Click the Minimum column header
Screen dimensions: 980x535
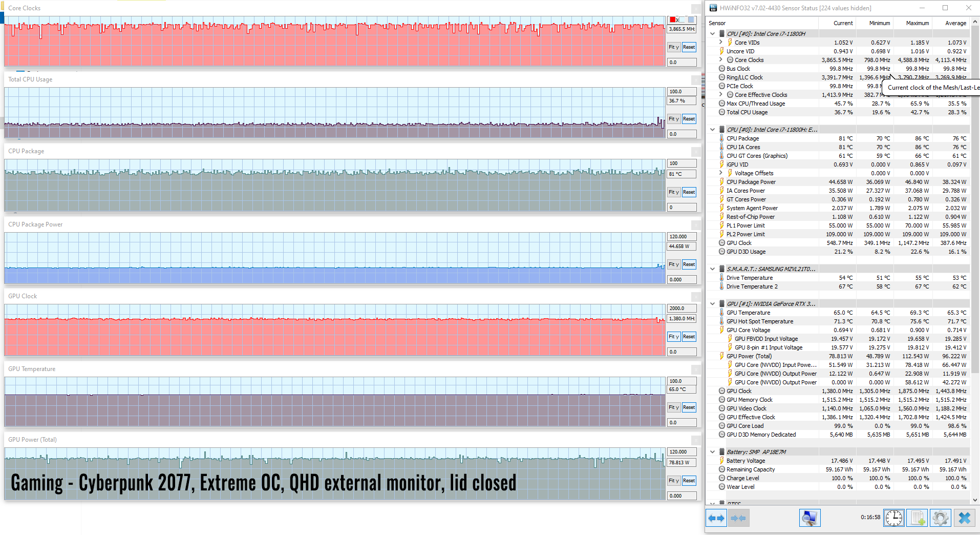pos(875,23)
